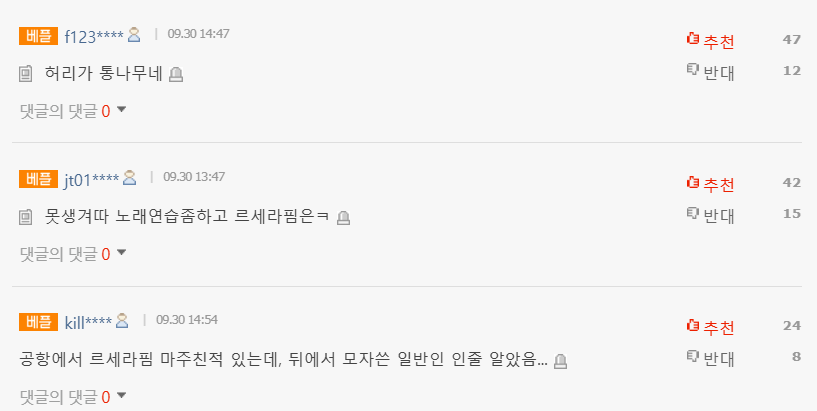Click the document icon before '허리가 통나무네'
The width and height of the screenshot is (817, 411).
26,74
